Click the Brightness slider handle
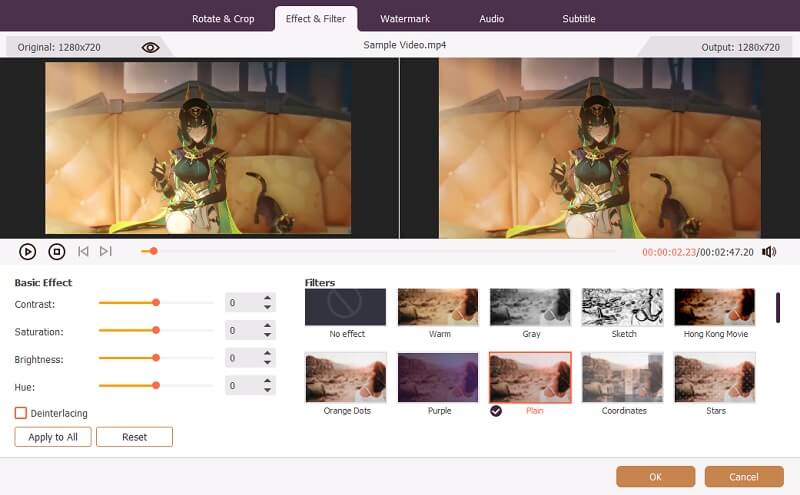The width and height of the screenshot is (800, 495). pos(156,357)
